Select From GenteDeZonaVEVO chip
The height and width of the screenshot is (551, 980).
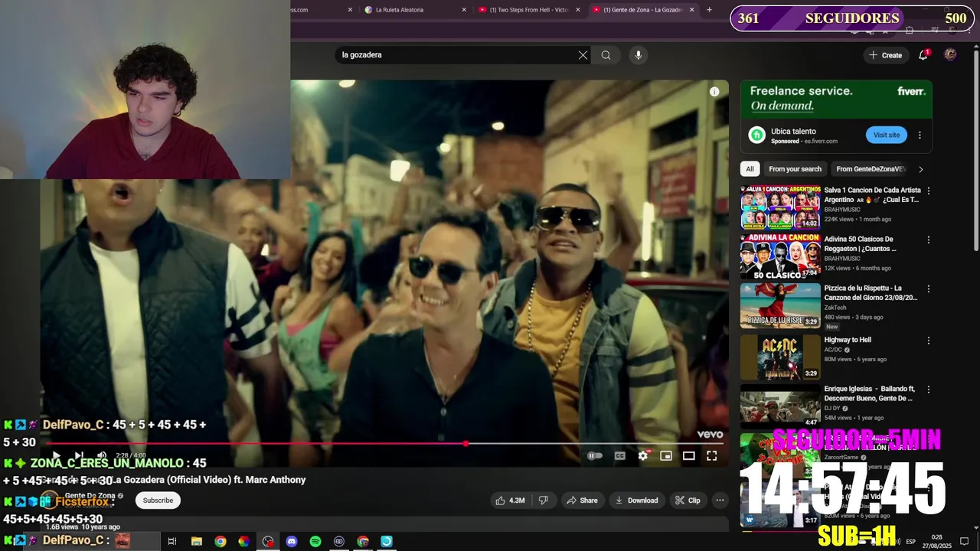click(871, 169)
